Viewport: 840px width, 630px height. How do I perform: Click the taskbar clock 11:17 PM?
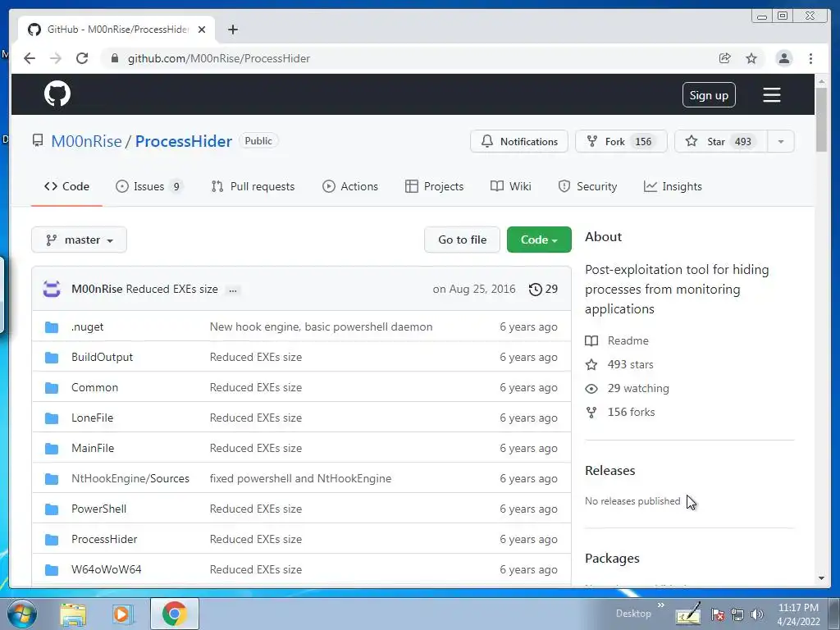point(798,608)
